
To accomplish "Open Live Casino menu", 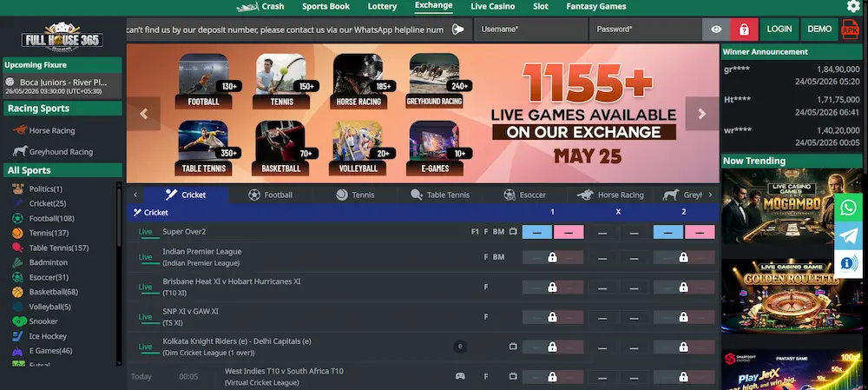I will click(x=493, y=7).
